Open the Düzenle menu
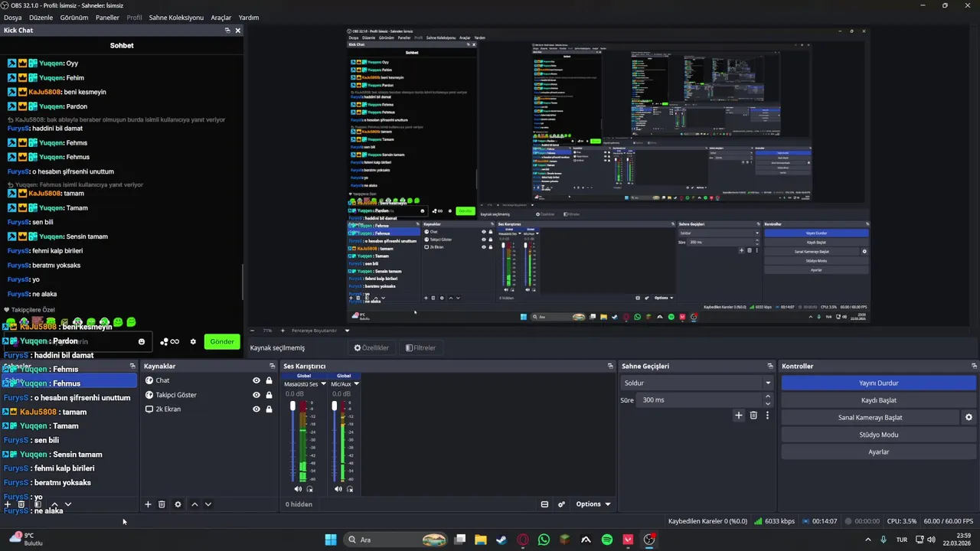The image size is (980, 551). (x=41, y=18)
